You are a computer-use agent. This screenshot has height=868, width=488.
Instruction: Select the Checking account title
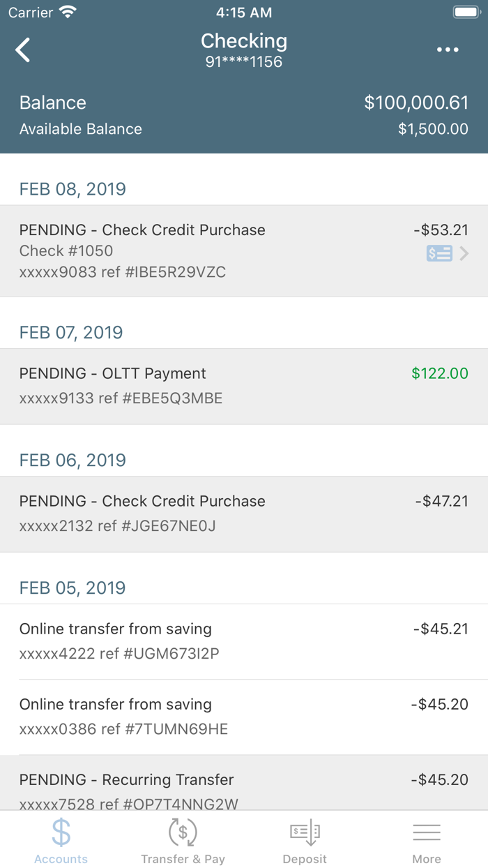244,40
